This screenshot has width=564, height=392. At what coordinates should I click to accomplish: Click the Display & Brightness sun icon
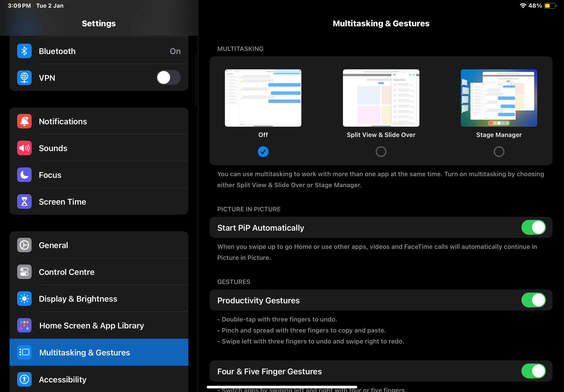coord(24,299)
